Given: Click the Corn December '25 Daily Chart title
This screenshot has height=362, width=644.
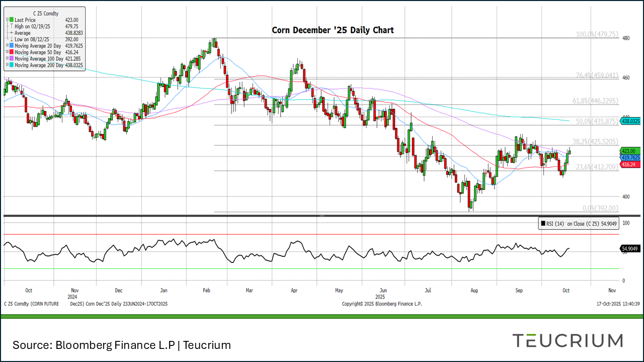Looking at the screenshot, I should tap(333, 30).
